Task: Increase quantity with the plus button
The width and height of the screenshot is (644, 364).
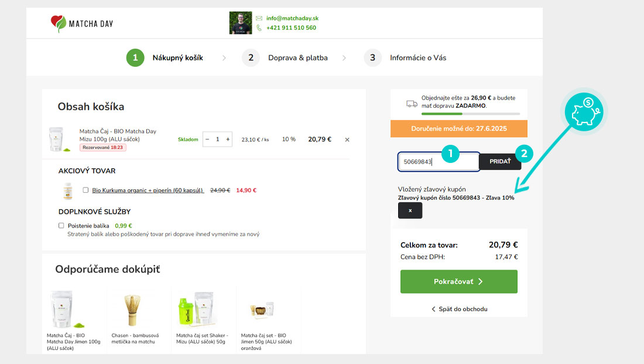Action: [x=228, y=140]
